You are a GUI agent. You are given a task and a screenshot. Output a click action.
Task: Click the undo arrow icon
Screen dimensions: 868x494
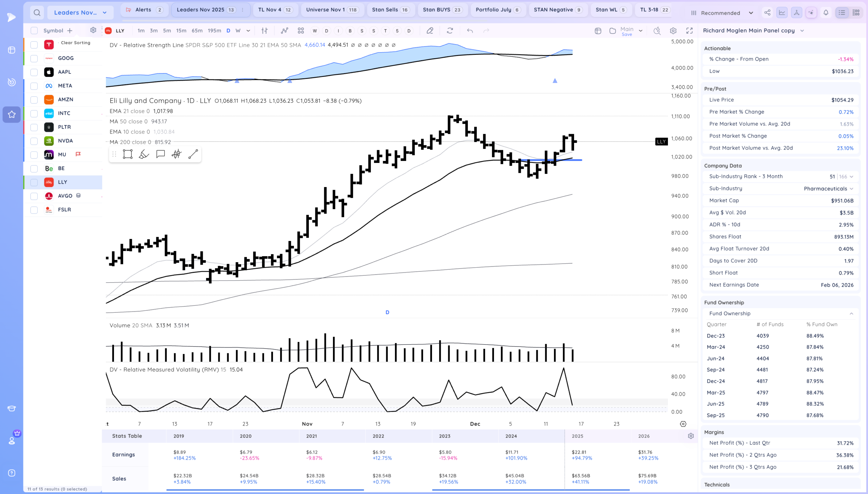[x=470, y=31]
